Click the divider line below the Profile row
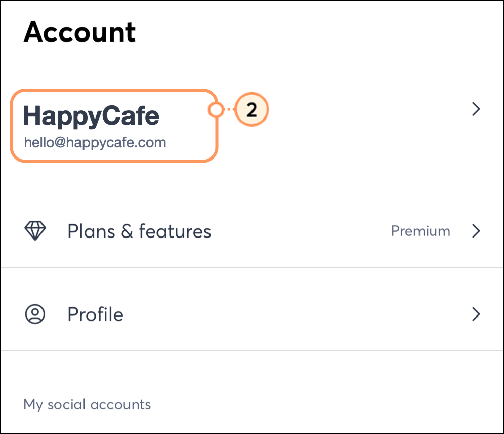This screenshot has height=434, width=504. point(252,350)
